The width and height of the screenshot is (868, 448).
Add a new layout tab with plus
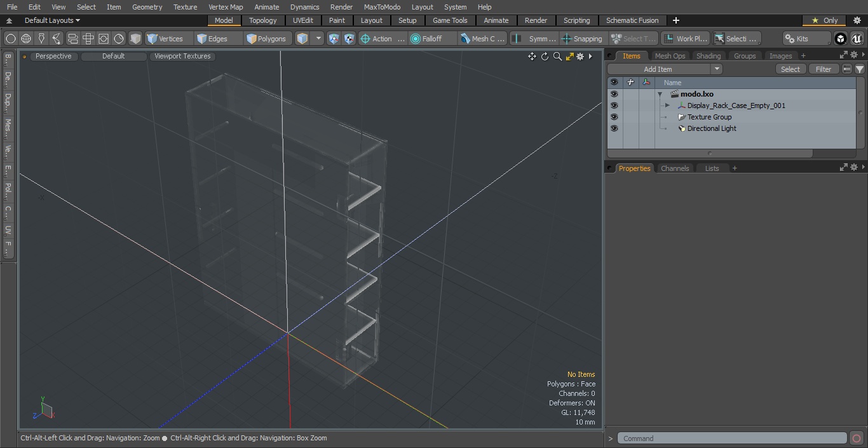pyautogui.click(x=675, y=20)
